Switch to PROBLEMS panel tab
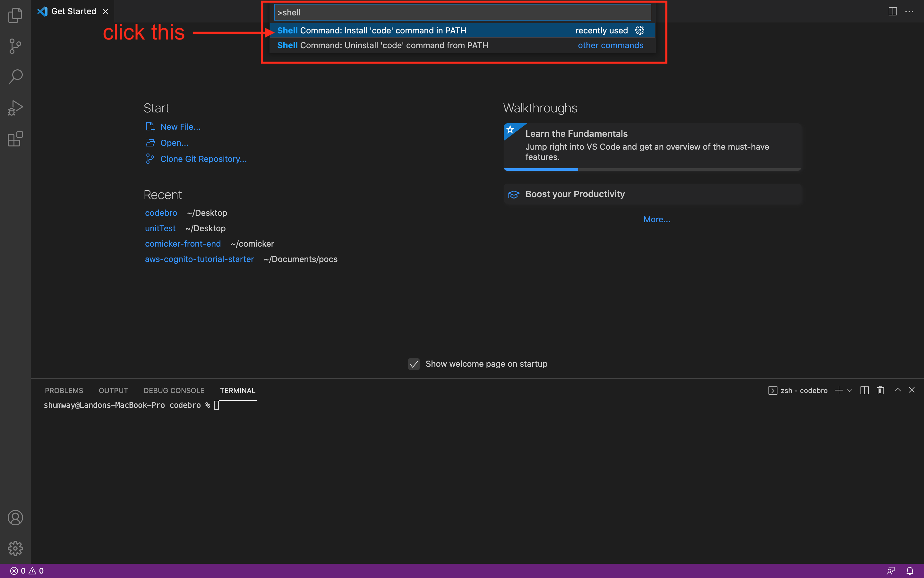 point(64,391)
